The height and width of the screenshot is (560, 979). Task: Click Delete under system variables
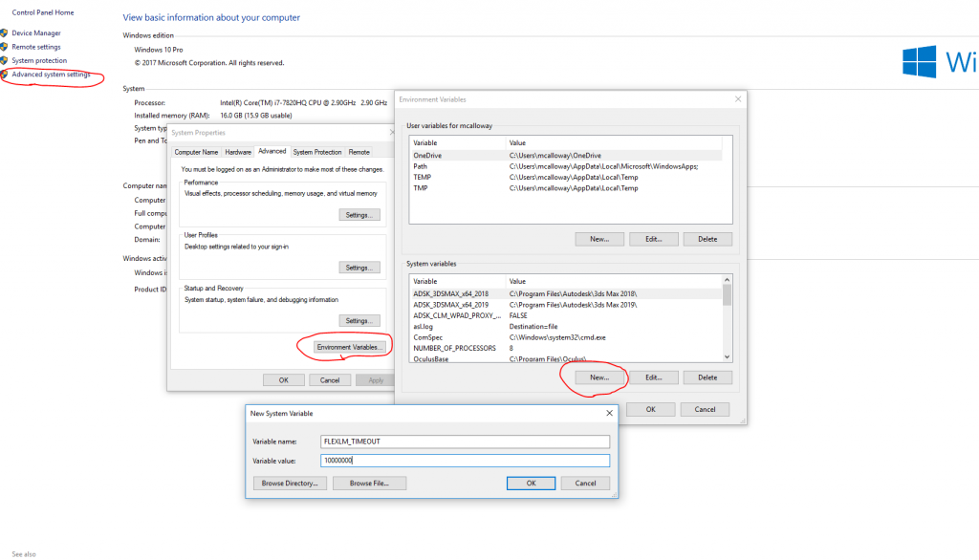707,377
